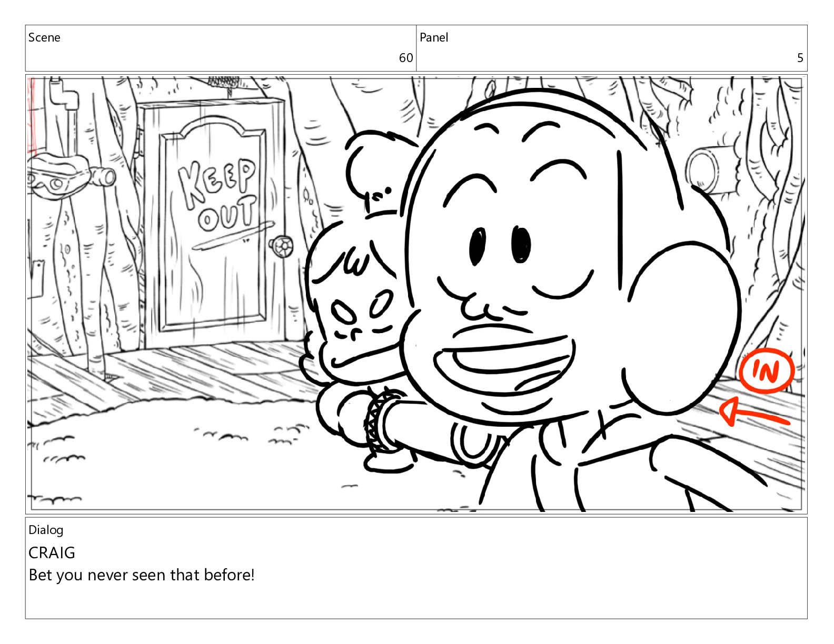The height and width of the screenshot is (644, 834).
Task: Click the 'Scene' header label
Action: [44, 37]
